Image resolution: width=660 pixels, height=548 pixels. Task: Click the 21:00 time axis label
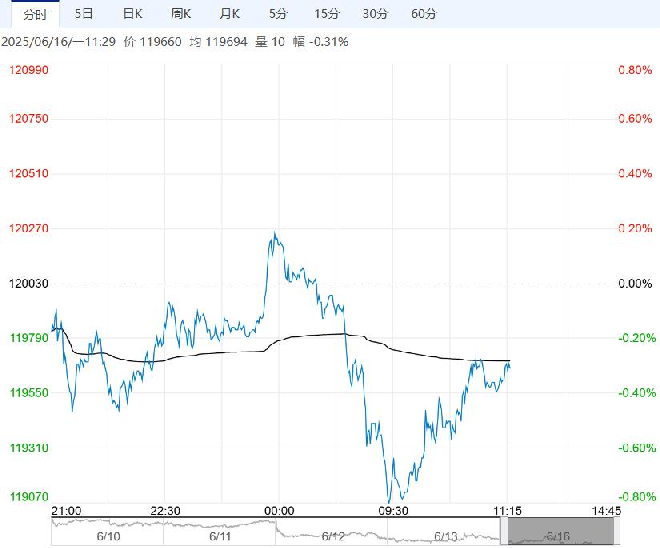(x=66, y=511)
